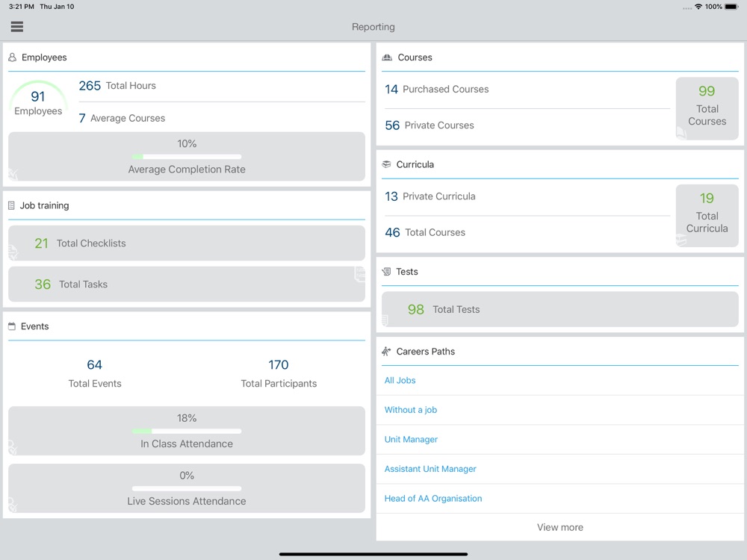Open the Total Tasks card

point(187,284)
